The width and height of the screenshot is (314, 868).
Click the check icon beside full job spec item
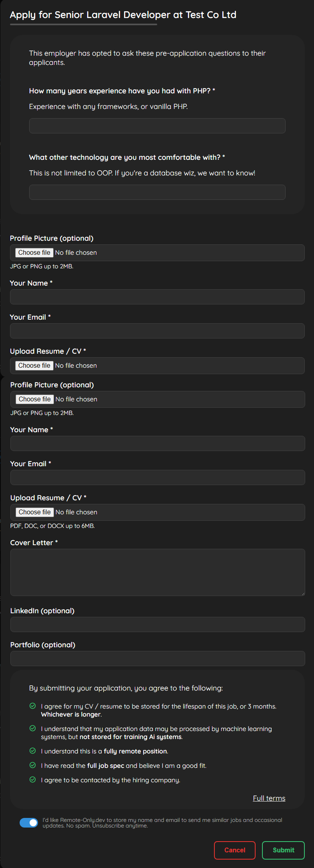[x=33, y=765]
